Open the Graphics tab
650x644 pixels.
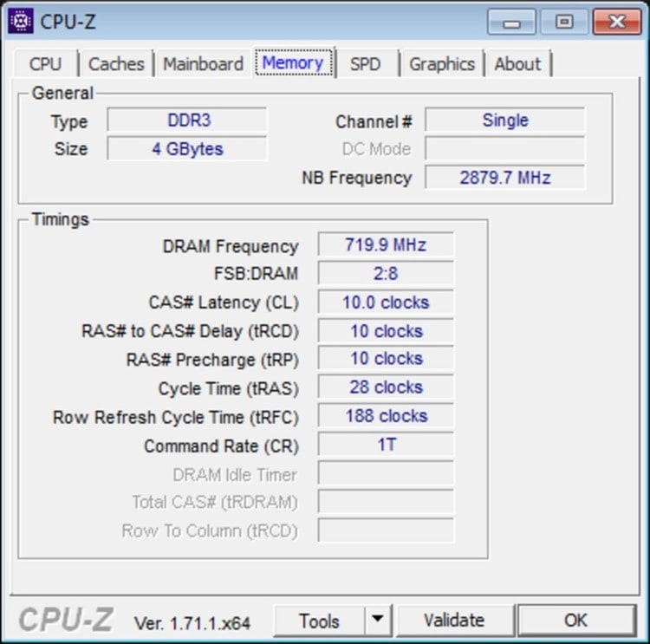[441, 64]
